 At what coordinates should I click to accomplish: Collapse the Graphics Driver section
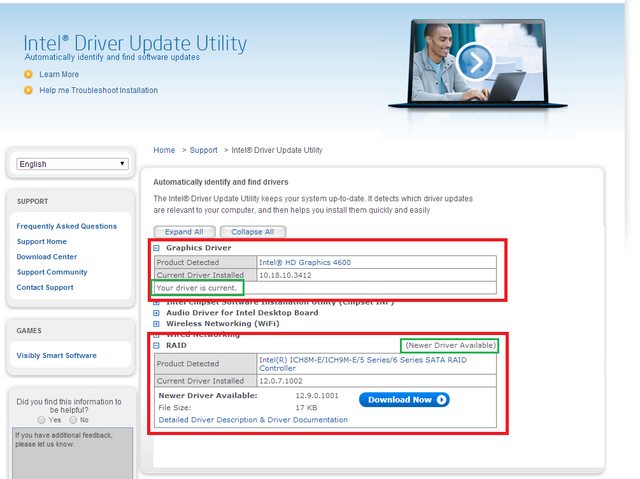coord(156,248)
